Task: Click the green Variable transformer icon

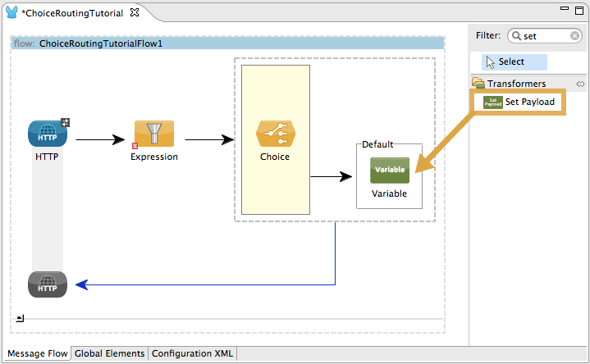Action: point(389,171)
